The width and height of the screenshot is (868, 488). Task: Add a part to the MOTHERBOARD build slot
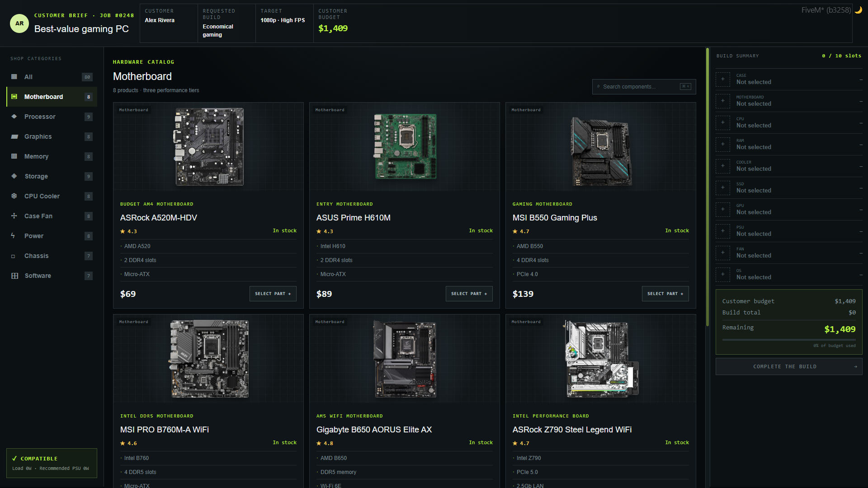pos(722,101)
